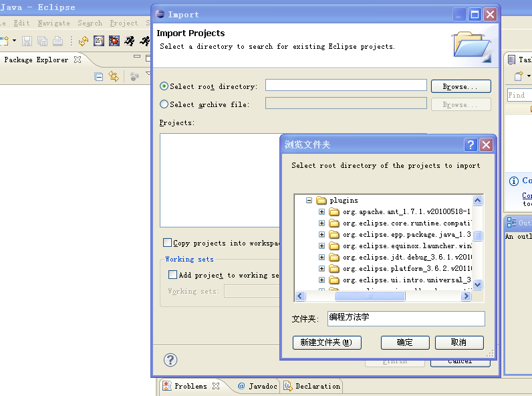The image size is (532, 396).
Task: Select the plugins folder
Action: 344,201
